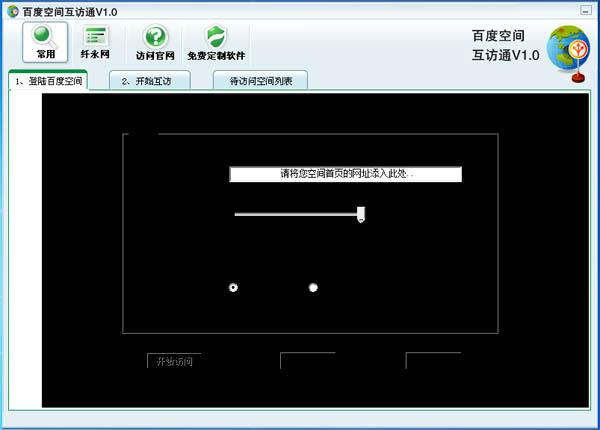Click the 开始访问 button

[x=174, y=361]
